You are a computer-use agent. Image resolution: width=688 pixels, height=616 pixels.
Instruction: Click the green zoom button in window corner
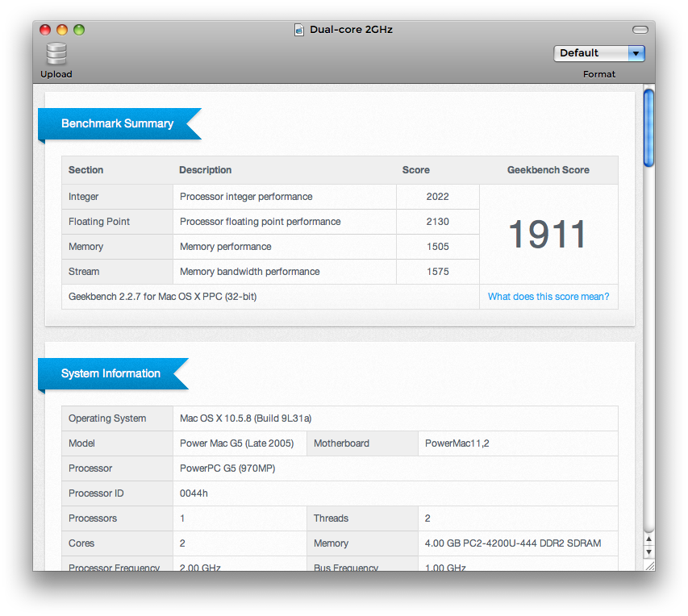pyautogui.click(x=78, y=29)
